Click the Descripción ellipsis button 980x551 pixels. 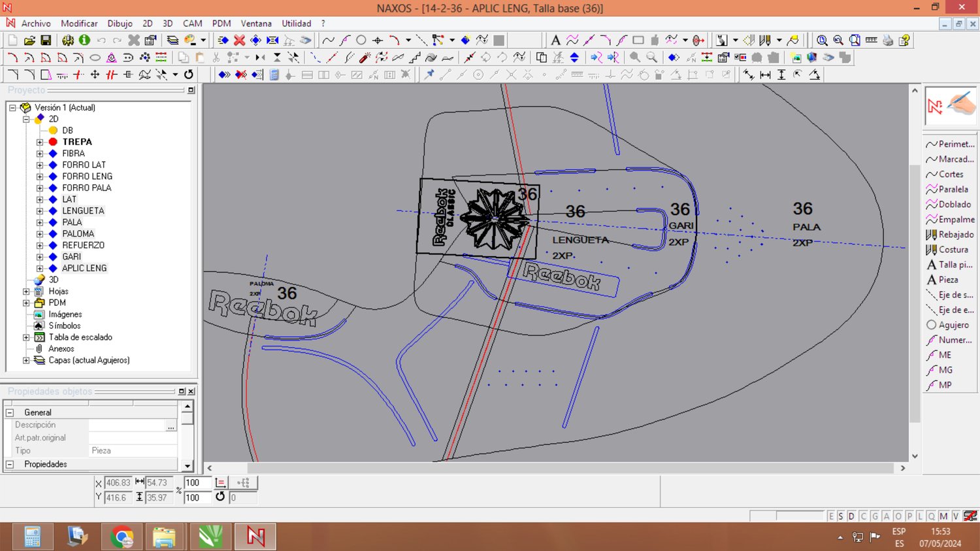point(171,426)
